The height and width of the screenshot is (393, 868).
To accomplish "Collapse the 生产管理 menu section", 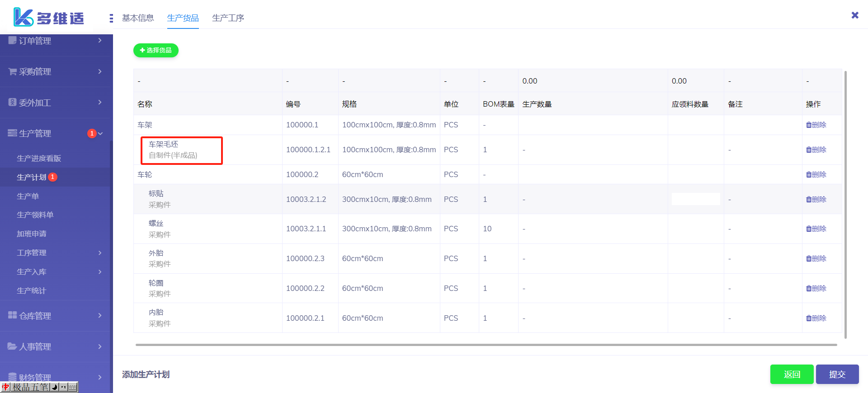I will point(55,133).
